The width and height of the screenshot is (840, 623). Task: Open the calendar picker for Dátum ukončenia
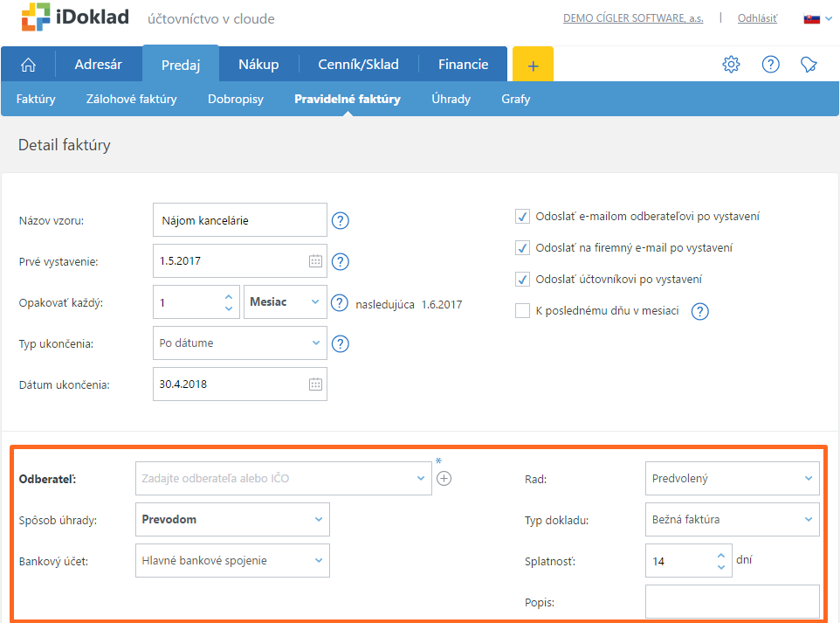315,384
